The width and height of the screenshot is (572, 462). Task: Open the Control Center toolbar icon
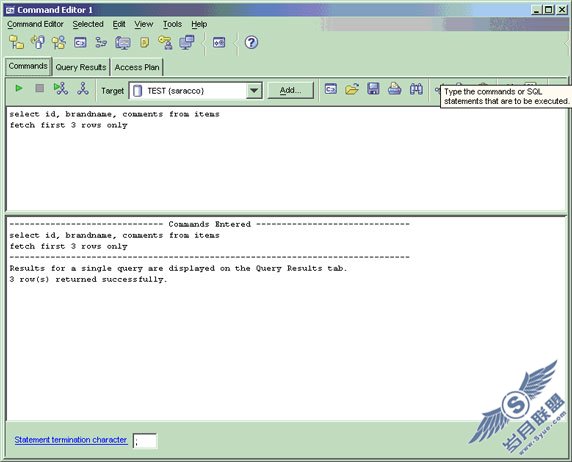[16, 42]
